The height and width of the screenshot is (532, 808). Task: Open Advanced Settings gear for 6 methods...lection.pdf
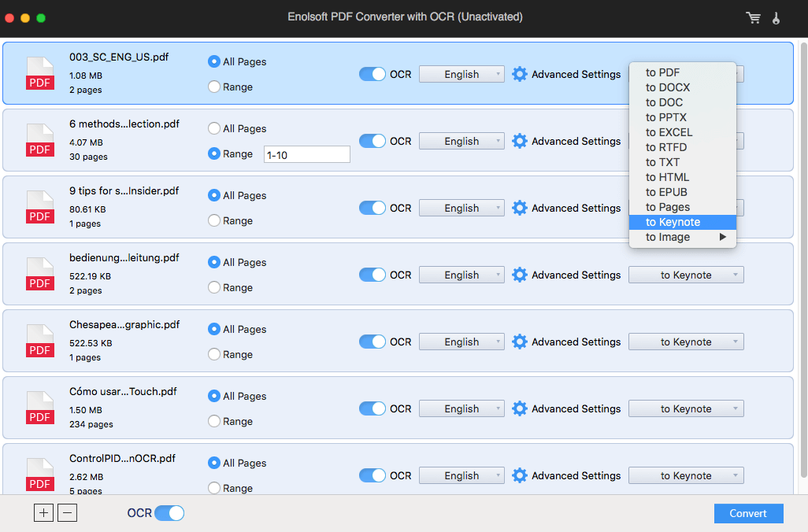[x=520, y=141]
